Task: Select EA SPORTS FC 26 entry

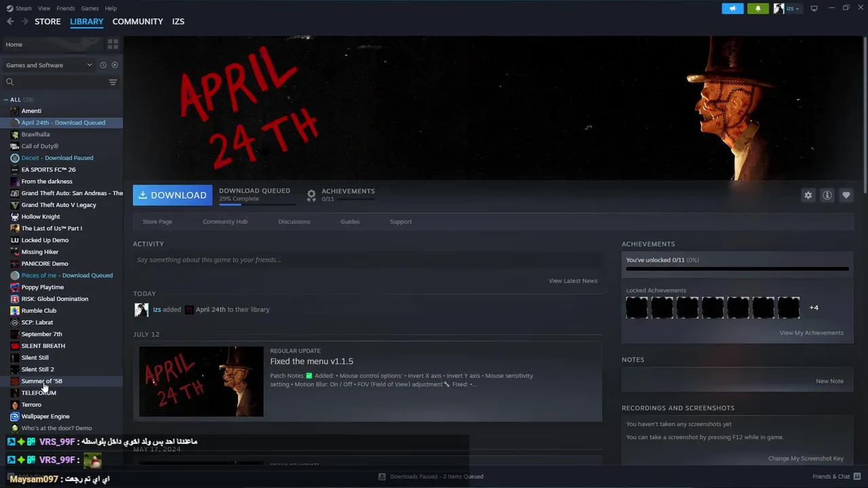Action: [48, 169]
